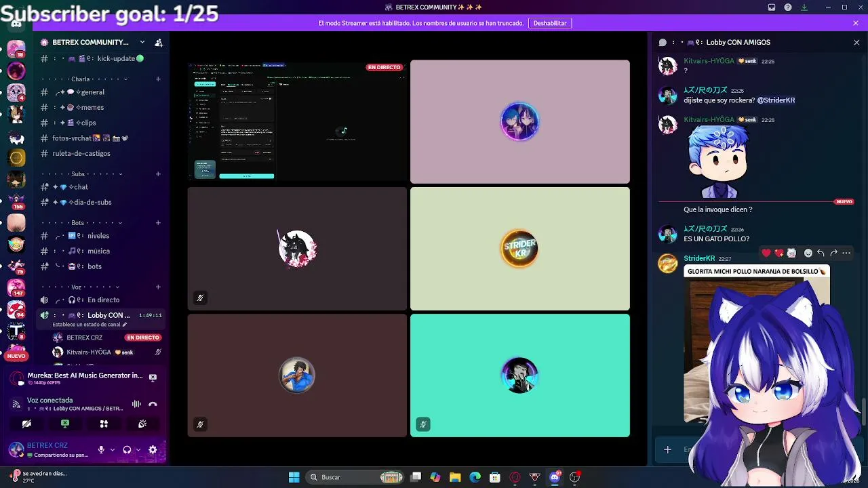Image resolution: width=868 pixels, height=488 pixels.
Task: Open Discord help in title bar
Action: (788, 7)
